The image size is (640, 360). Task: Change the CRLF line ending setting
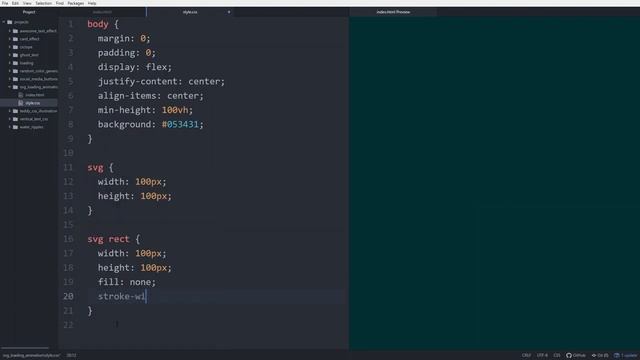(526, 356)
